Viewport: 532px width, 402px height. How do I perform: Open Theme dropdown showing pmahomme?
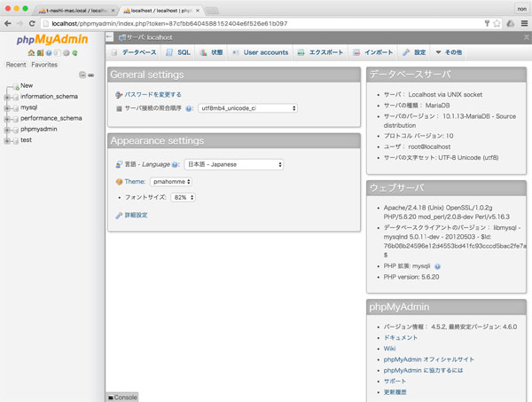pyautogui.click(x=171, y=182)
